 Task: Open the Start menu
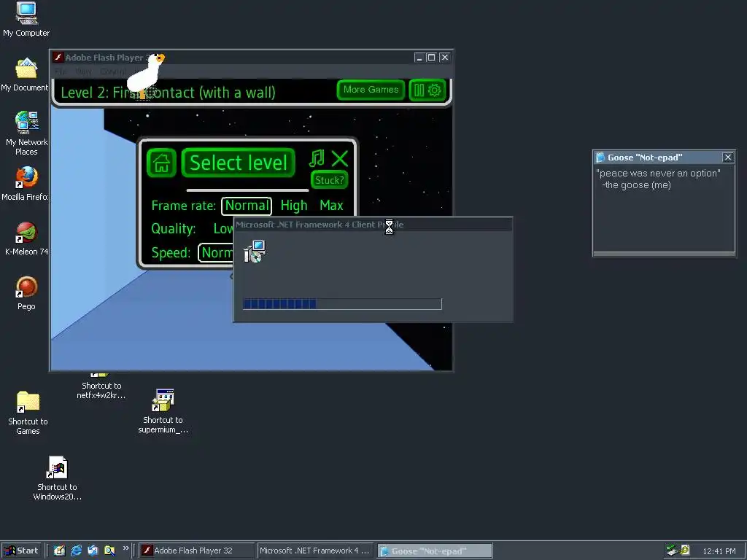pos(21,551)
